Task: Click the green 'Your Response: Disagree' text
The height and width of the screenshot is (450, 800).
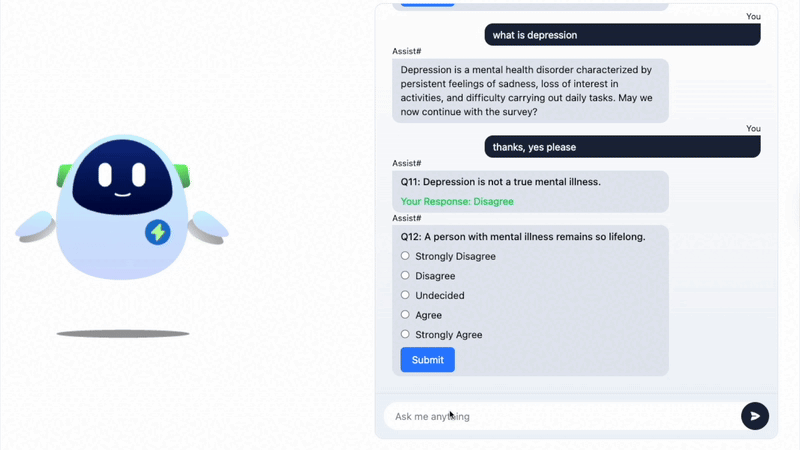Action: coord(457,201)
